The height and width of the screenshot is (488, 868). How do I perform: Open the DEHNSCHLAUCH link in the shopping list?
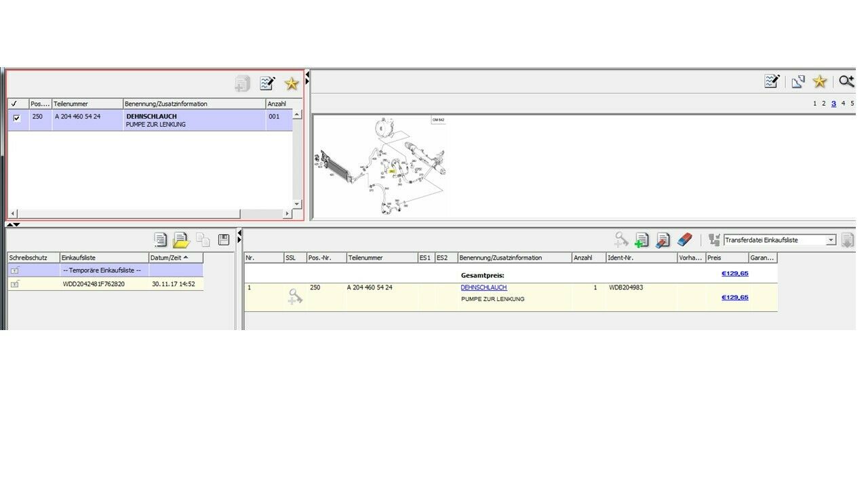point(484,287)
